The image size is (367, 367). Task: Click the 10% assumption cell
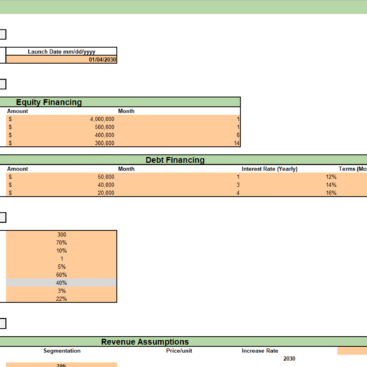tap(61, 251)
